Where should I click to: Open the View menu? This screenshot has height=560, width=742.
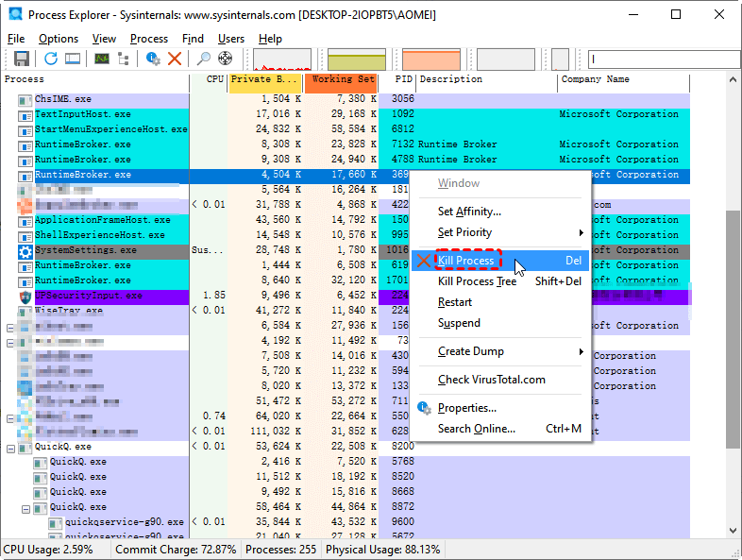104,39
